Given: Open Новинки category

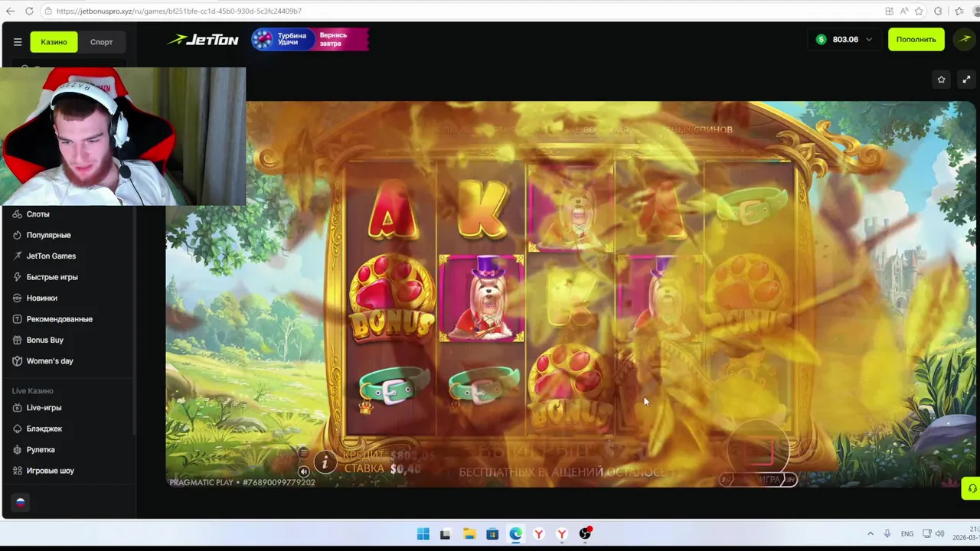Looking at the screenshot, I should click(x=41, y=298).
